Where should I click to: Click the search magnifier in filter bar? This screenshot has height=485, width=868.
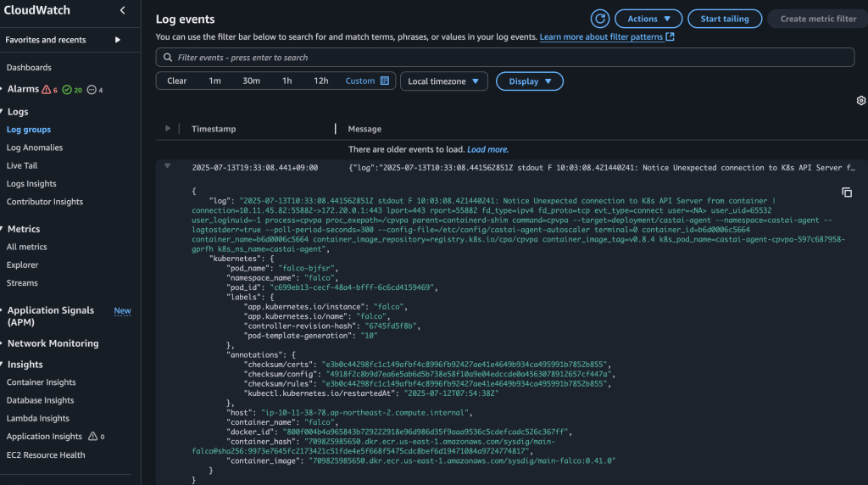pos(168,58)
